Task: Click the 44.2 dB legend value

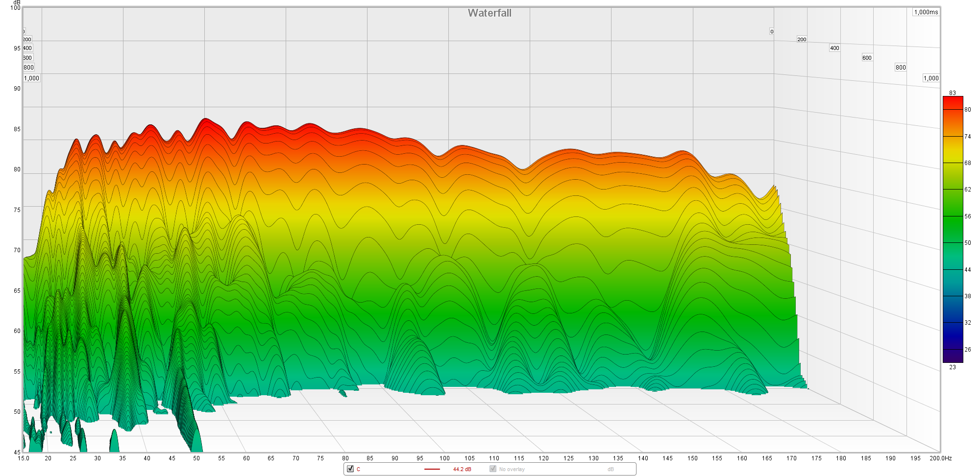Action: point(462,469)
